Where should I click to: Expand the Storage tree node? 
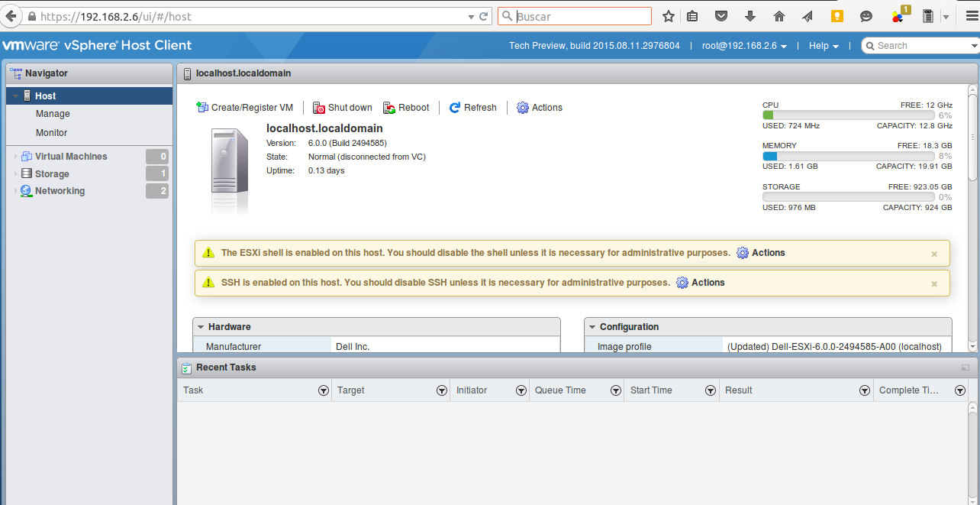point(15,174)
